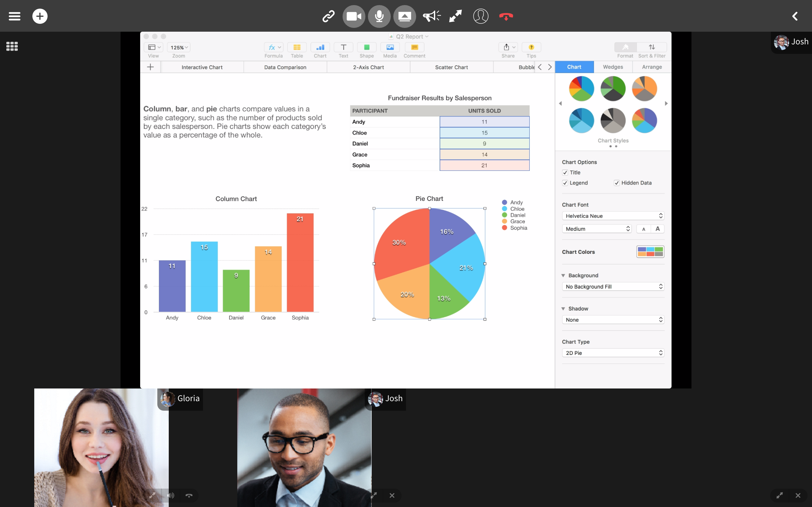Click the screen share icon
812x507 pixels.
[405, 16]
